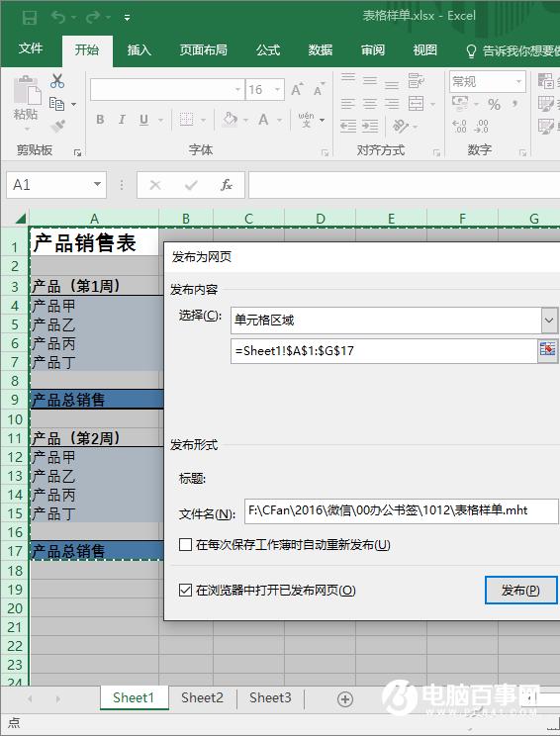The width and height of the screenshot is (560, 736).
Task: Click the Undo arrow icon
Action: [58, 18]
